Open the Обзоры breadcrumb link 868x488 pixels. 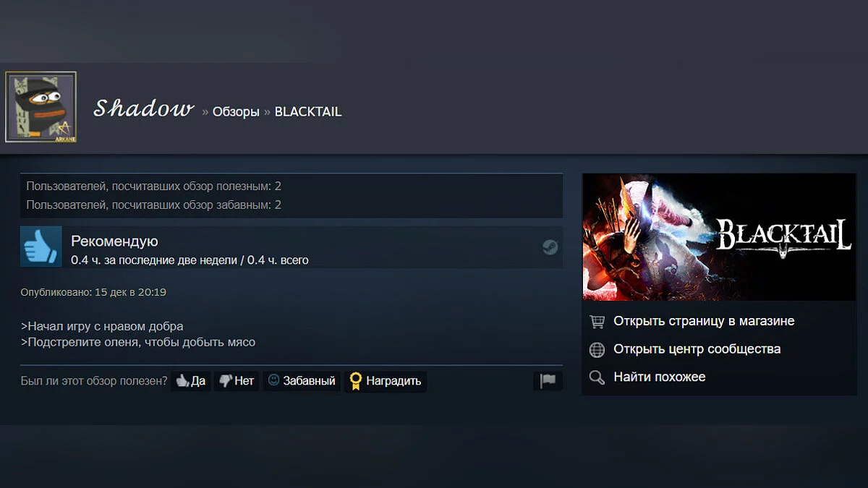click(x=236, y=112)
